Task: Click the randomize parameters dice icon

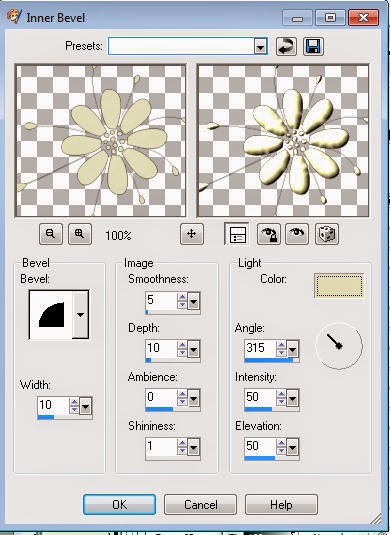Action: 327,234
